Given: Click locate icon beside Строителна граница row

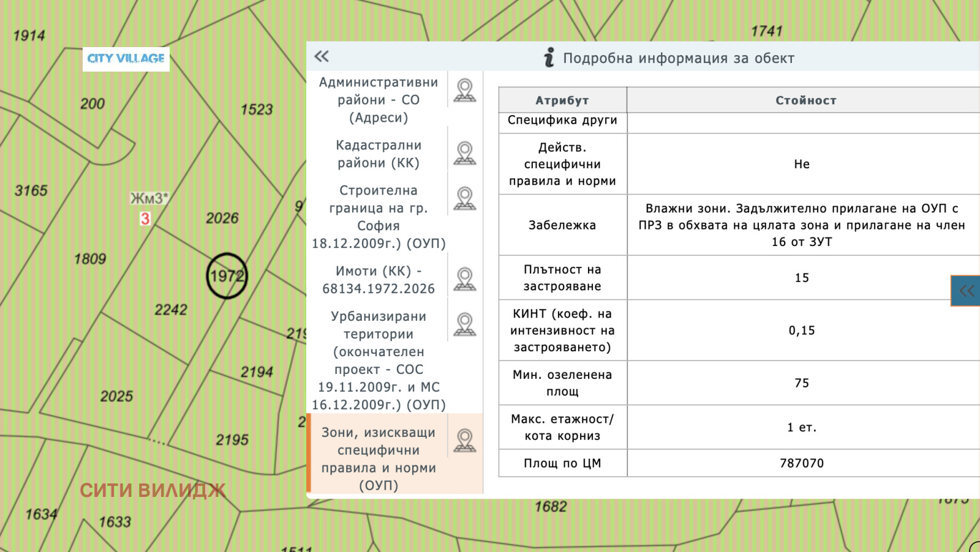Looking at the screenshot, I should point(465,199).
